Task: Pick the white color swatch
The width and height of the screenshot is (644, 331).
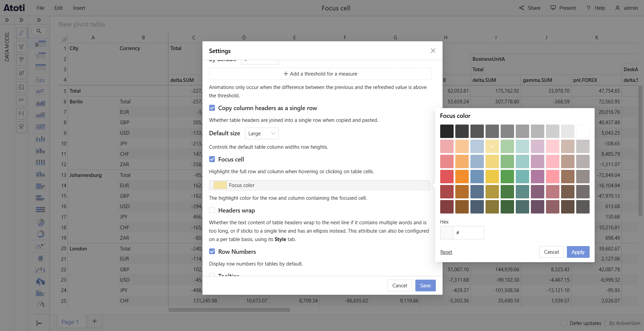Action: click(583, 131)
